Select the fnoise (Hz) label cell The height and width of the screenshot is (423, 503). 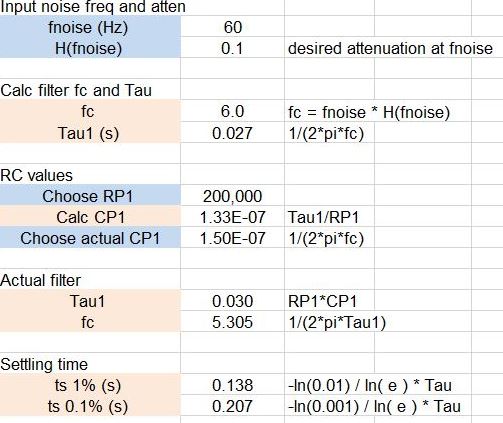tap(90, 27)
